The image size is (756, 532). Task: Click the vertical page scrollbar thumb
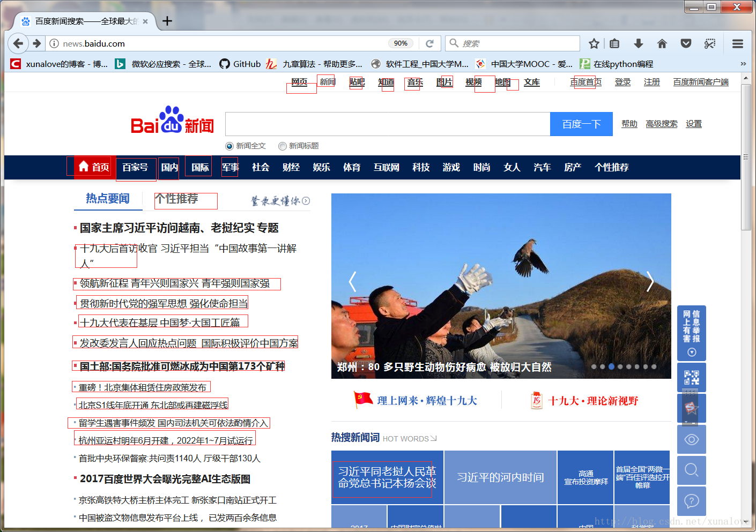[x=745, y=156]
